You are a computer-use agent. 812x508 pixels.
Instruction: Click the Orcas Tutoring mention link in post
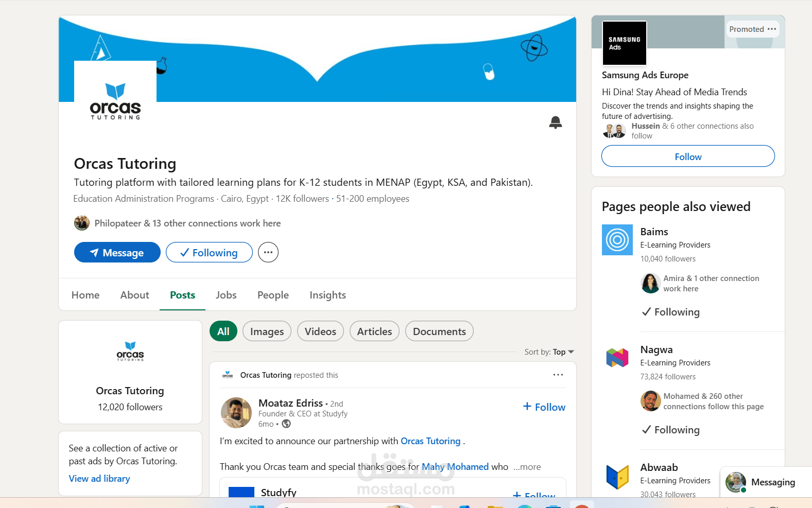(430, 441)
